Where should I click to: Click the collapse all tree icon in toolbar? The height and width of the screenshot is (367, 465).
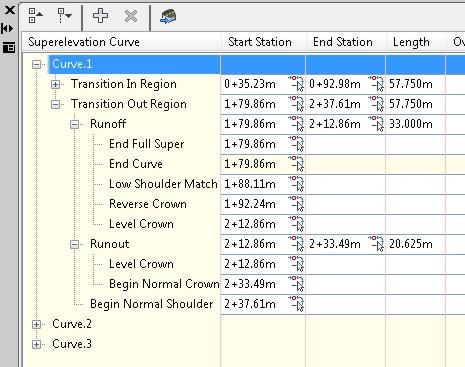pyautogui.click(x=35, y=16)
